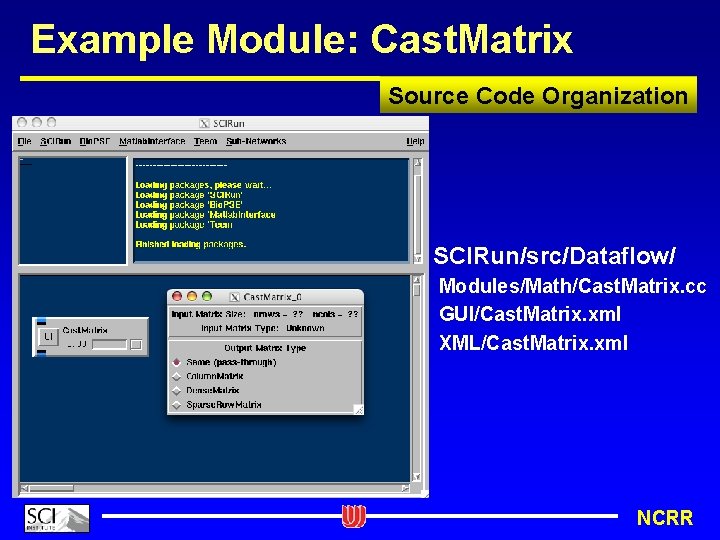Minimize the CastMatrix_0 dialog with yellow button
The image size is (720, 540).
click(x=192, y=297)
